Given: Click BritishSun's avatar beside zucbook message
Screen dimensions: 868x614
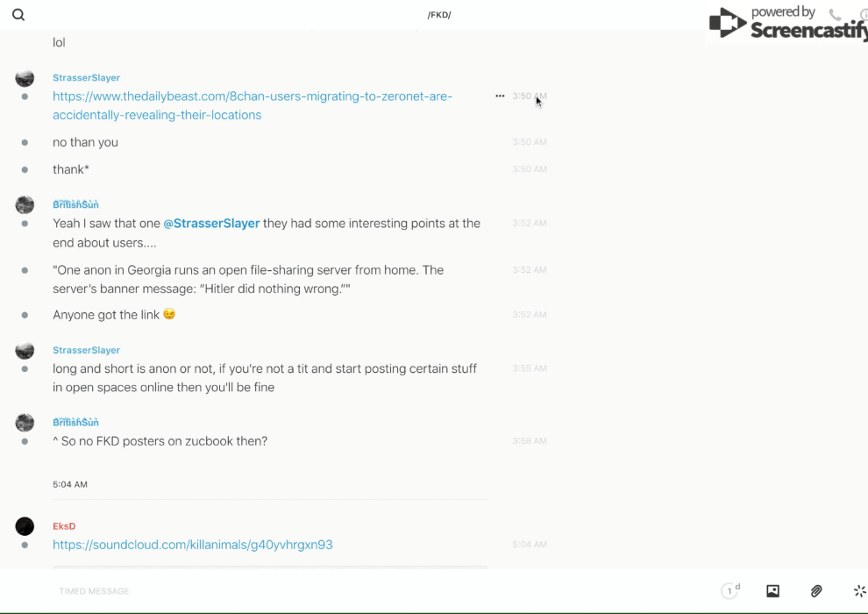Looking at the screenshot, I should pyautogui.click(x=25, y=423).
